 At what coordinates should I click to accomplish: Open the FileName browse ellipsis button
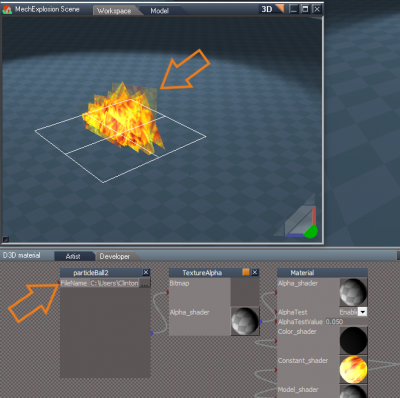coord(145,283)
